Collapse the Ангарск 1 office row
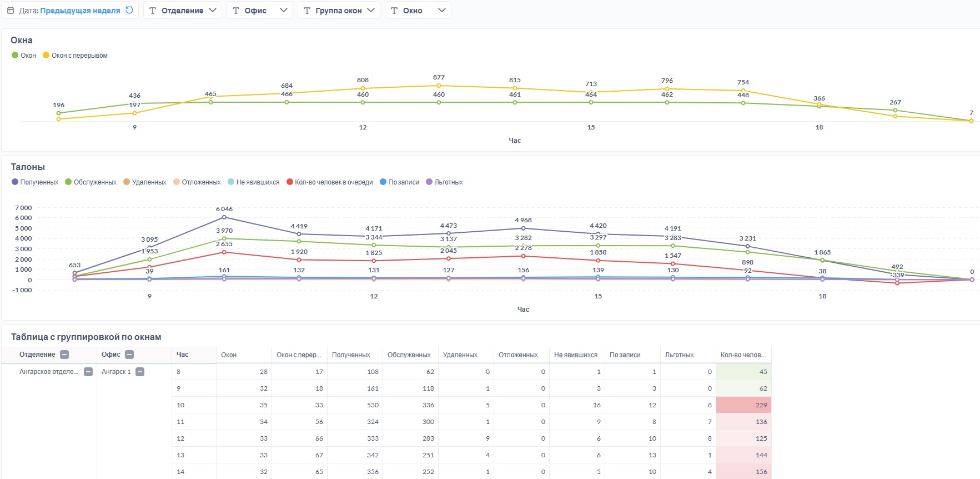 [x=140, y=372]
